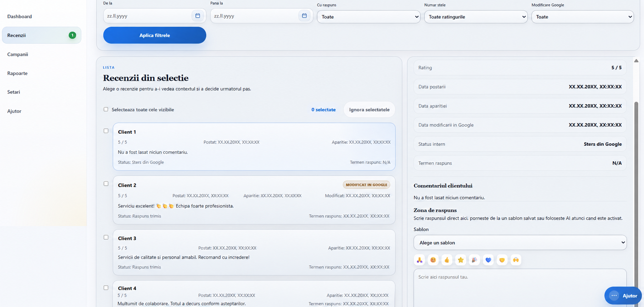Open calendar picker for 'De la' date
Screen dimensions: 644x307
(197, 16)
